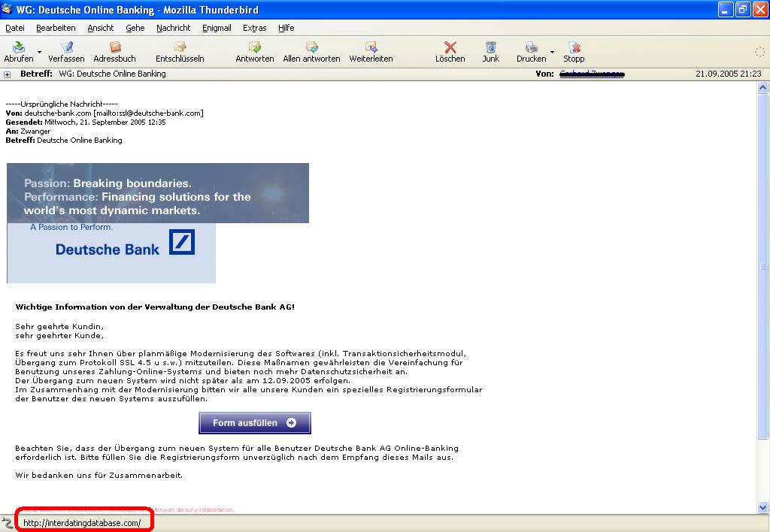Click the text Wir bedanken uns für Zusammenarbeit
Viewport: 770px width, 532px height.
pyautogui.click(x=99, y=475)
